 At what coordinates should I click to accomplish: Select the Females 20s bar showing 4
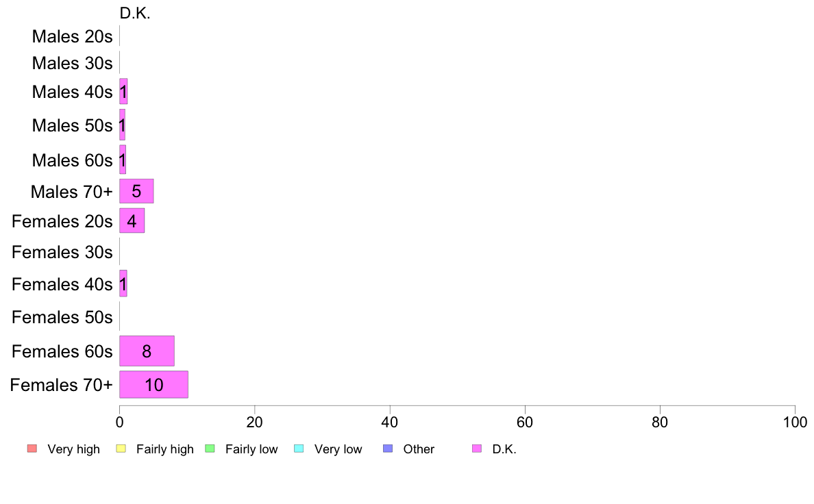(132, 220)
